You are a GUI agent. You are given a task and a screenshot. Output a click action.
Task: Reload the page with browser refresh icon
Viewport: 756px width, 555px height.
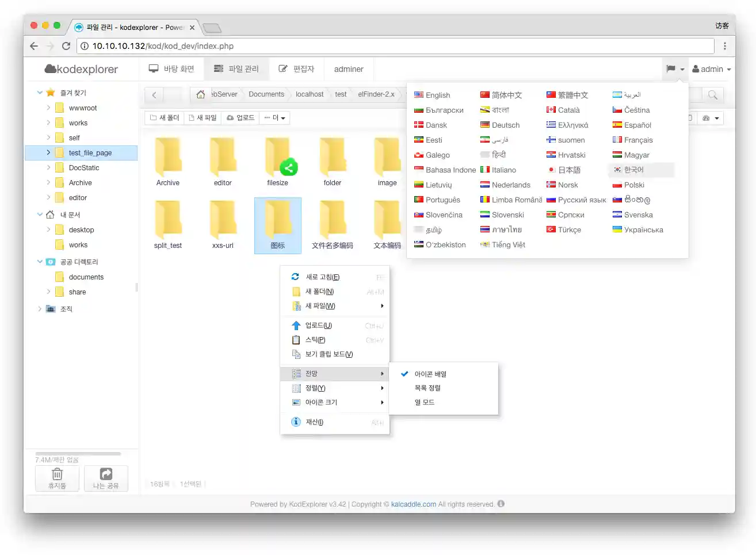pyautogui.click(x=66, y=46)
